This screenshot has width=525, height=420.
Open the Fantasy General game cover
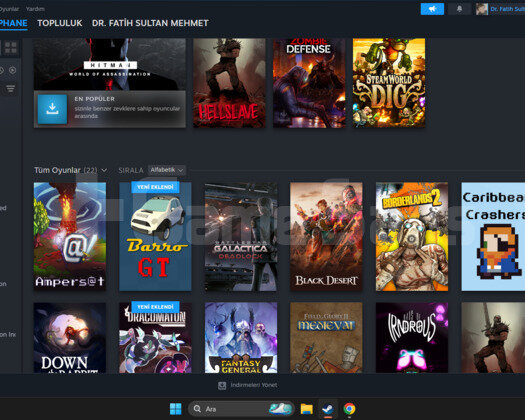[x=241, y=338]
